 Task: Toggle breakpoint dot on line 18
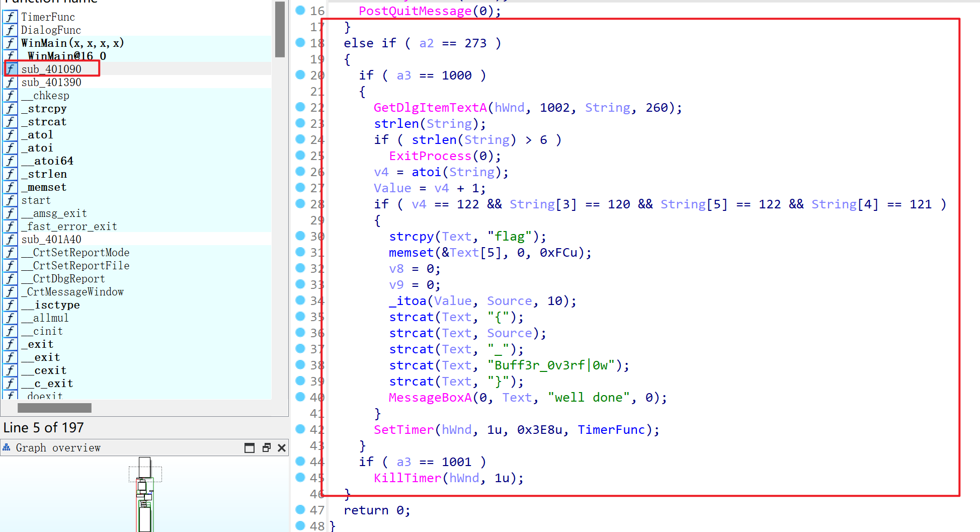300,42
